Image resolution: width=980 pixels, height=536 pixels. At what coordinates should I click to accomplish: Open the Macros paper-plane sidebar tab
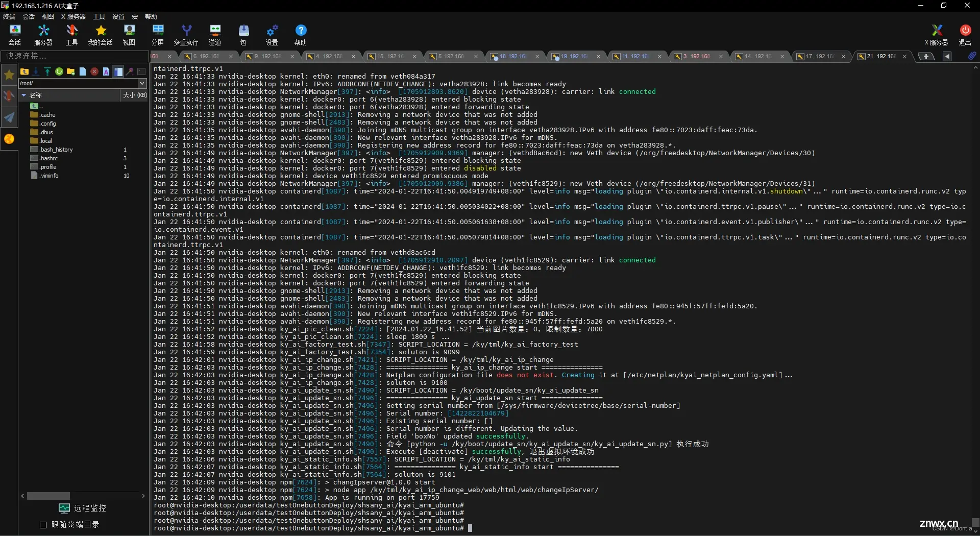pyautogui.click(x=9, y=117)
